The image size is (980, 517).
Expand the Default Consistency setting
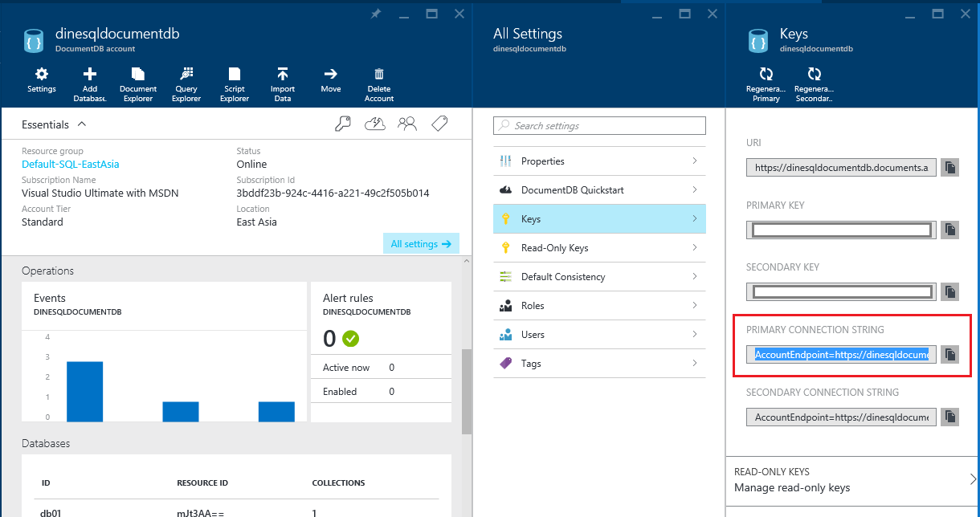(x=599, y=276)
